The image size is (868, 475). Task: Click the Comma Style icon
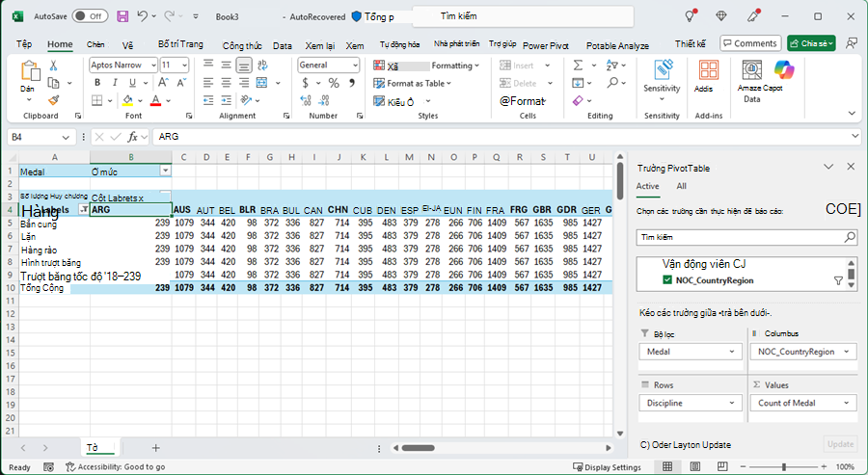(x=352, y=83)
